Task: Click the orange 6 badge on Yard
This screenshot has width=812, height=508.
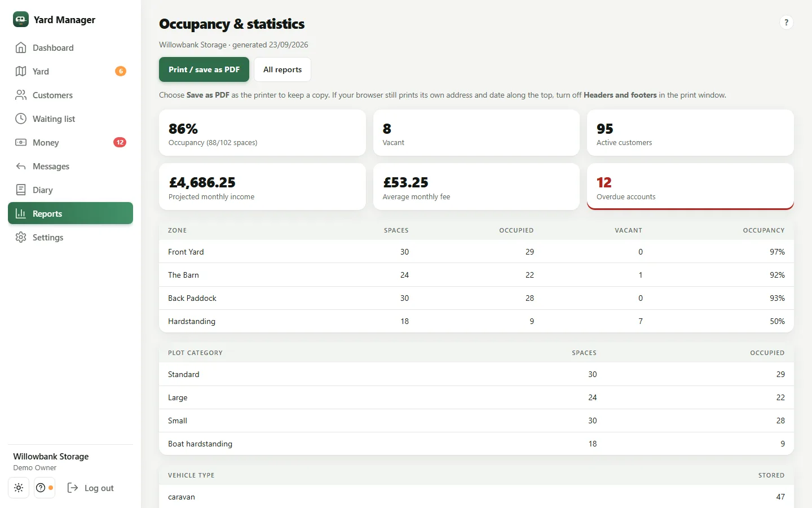Action: (x=121, y=71)
